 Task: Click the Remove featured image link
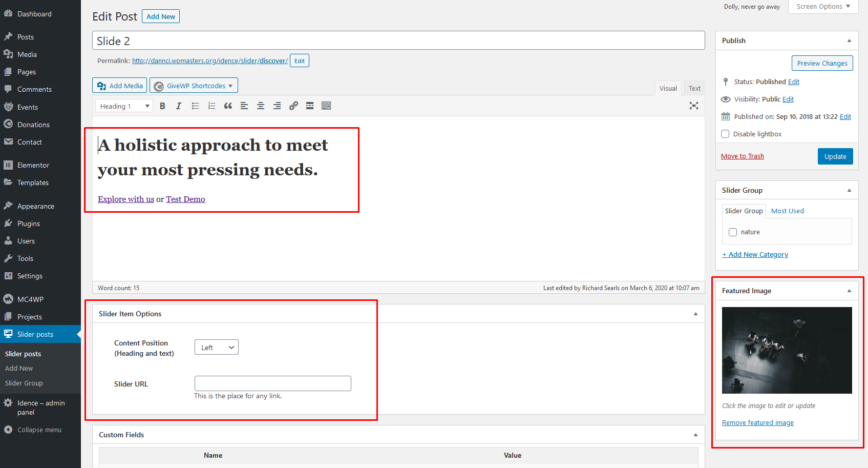click(757, 423)
